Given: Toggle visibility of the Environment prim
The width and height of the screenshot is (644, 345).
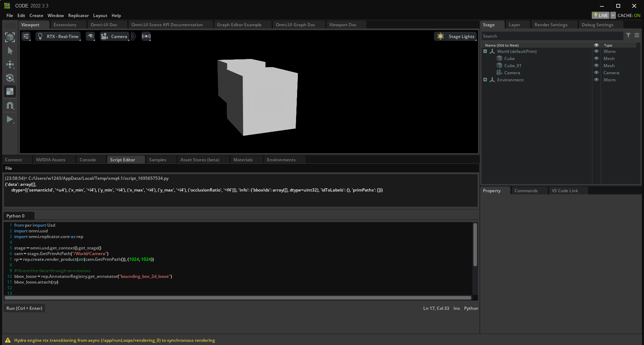Looking at the screenshot, I should coord(596,80).
